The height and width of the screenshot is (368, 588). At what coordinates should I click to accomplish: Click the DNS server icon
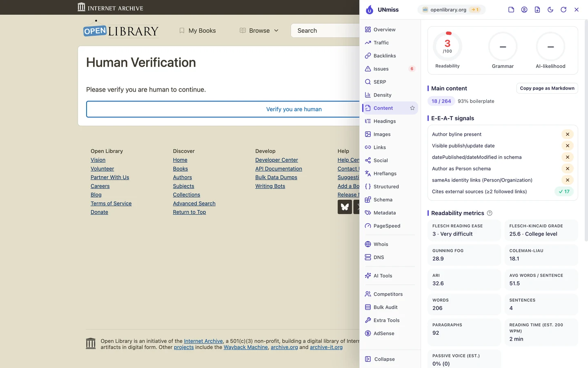[x=368, y=257]
